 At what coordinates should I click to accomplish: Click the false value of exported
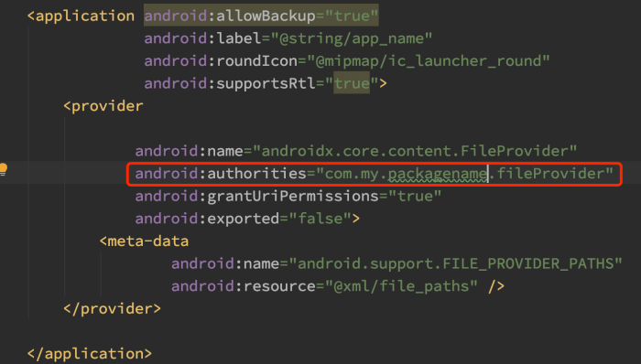[x=320, y=219]
